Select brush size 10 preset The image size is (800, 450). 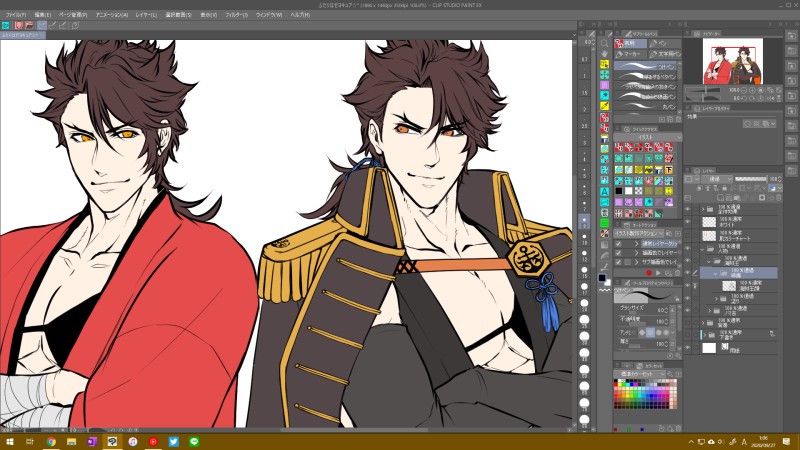pos(584,237)
